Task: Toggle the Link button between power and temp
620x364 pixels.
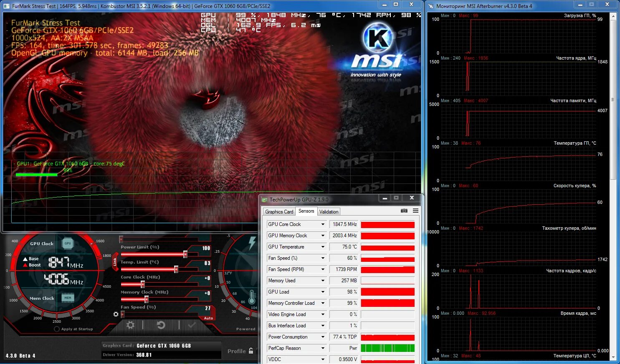Action: click(115, 262)
